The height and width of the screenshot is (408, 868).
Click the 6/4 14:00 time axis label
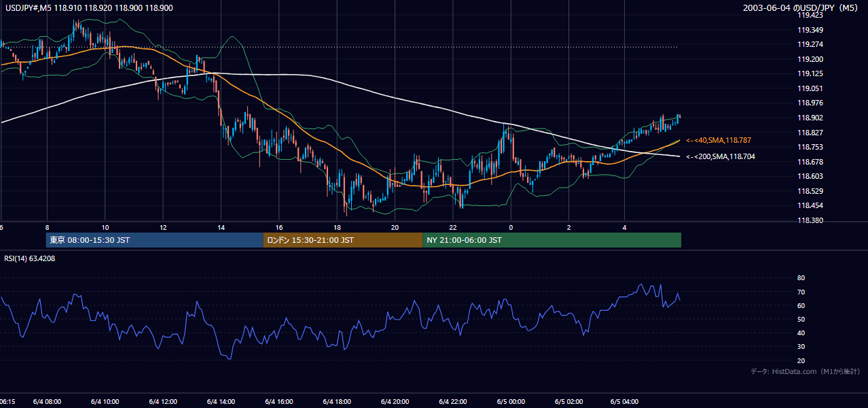click(220, 401)
